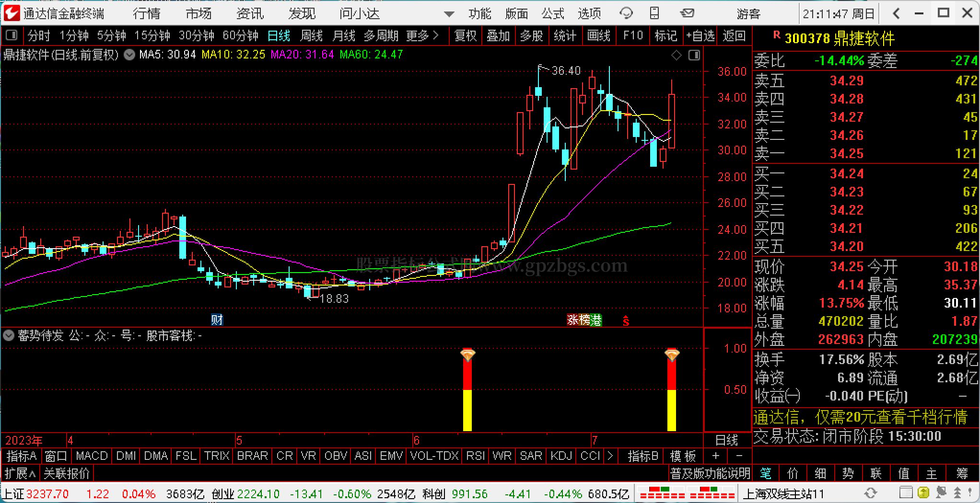980x503 pixels.
Task: Open 关联报价 linked quotes
Action: tap(67, 474)
